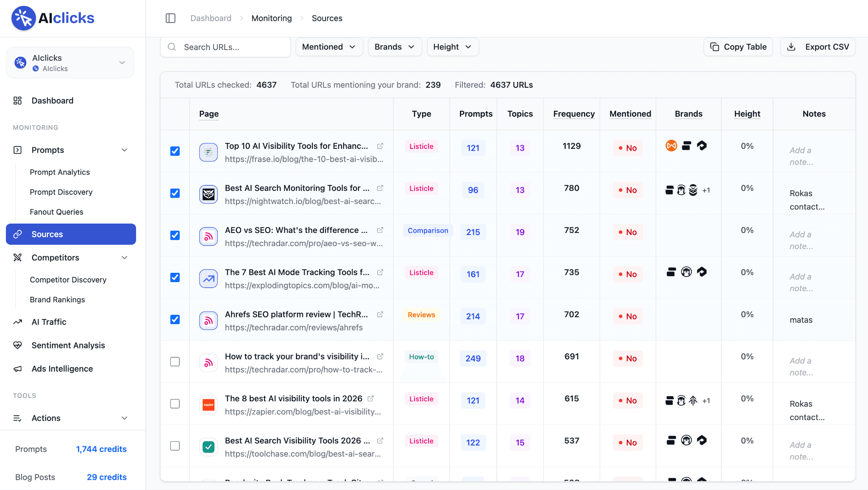Open the external link for the AEO vs SEO page
868x490 pixels.
(x=380, y=230)
